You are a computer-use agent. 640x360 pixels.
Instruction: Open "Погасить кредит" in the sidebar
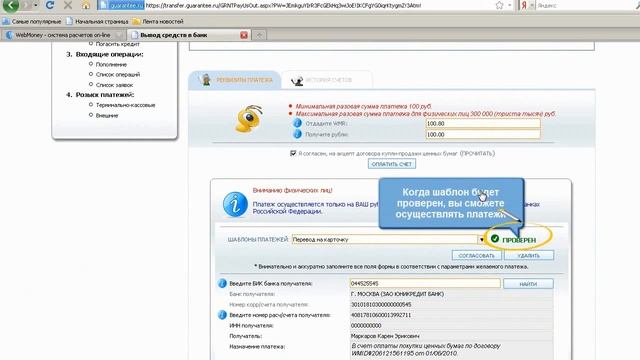[x=118, y=44]
